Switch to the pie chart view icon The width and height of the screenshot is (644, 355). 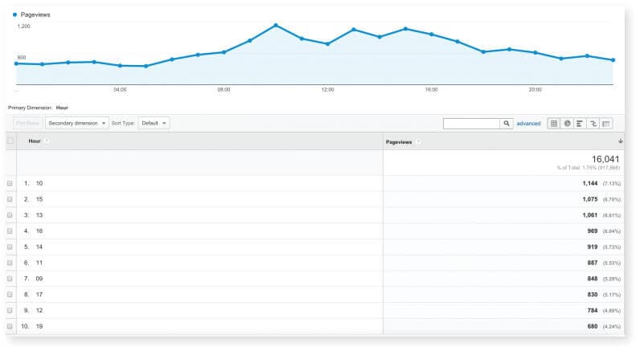point(567,124)
